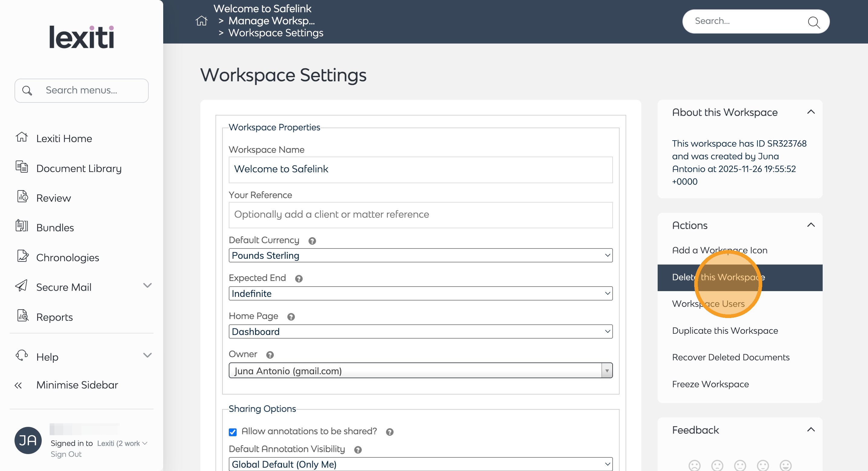Click help icon next to Owner
This screenshot has width=868, height=471.
(270, 355)
